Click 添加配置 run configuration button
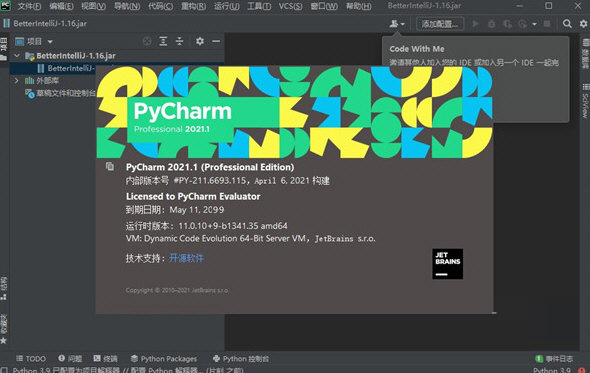This screenshot has height=373, width=590. pyautogui.click(x=440, y=24)
